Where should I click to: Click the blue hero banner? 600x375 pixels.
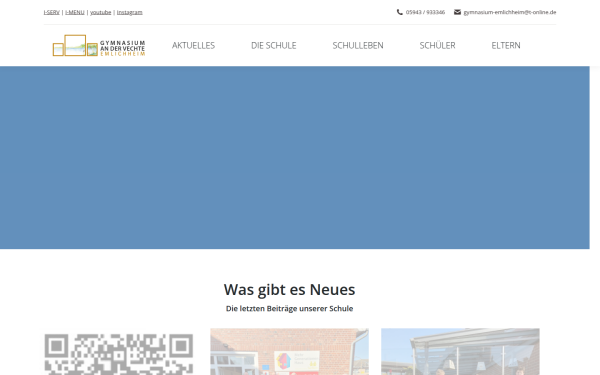295,158
